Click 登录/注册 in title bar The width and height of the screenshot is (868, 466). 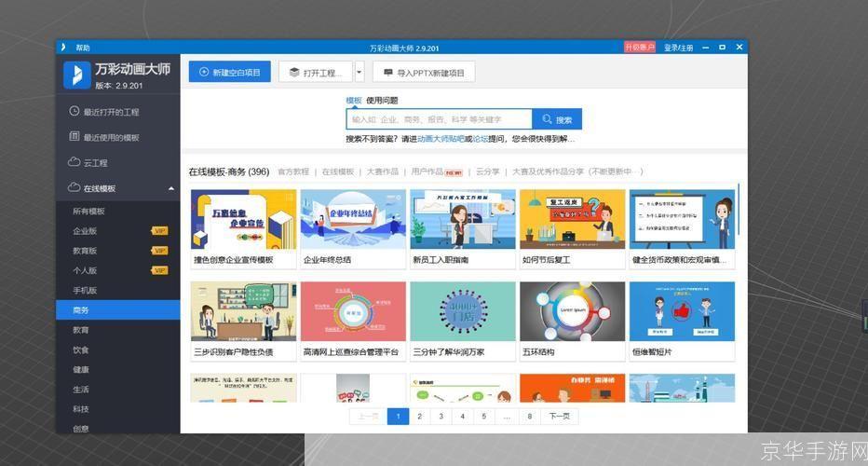point(678,48)
